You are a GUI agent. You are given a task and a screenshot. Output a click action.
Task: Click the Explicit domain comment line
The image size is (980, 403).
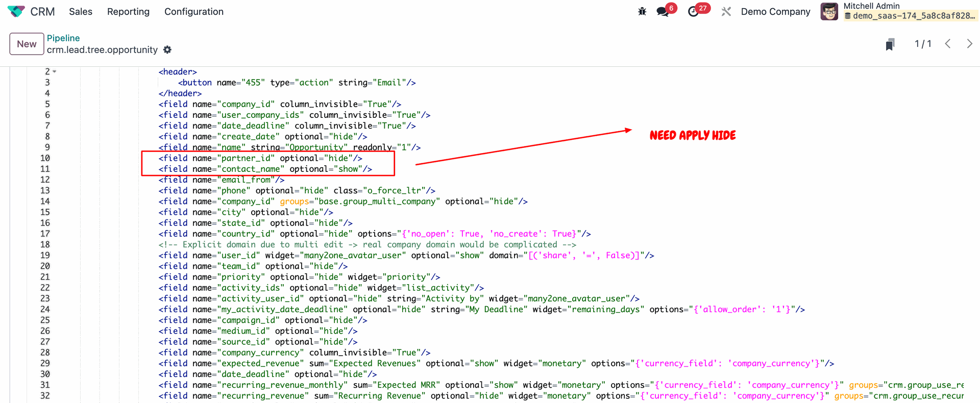pyautogui.click(x=367, y=245)
